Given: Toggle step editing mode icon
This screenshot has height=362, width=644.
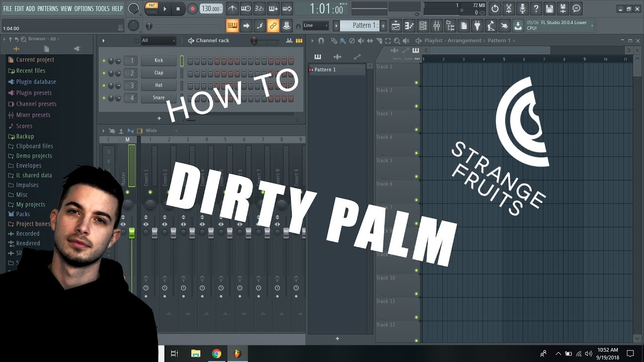Looking at the screenshot, I should click(260, 25).
